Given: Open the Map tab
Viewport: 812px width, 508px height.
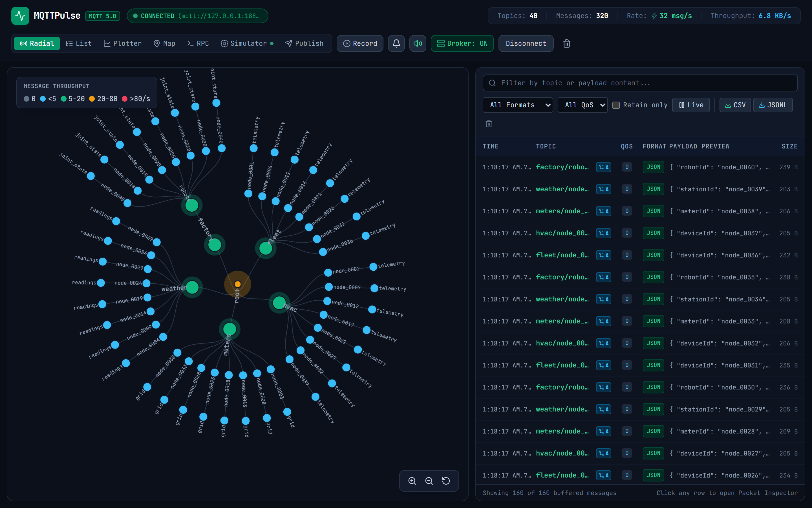Looking at the screenshot, I should pos(164,43).
